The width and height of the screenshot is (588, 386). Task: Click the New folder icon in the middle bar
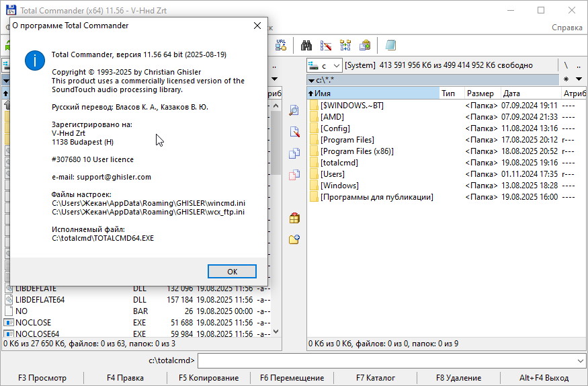click(x=294, y=239)
